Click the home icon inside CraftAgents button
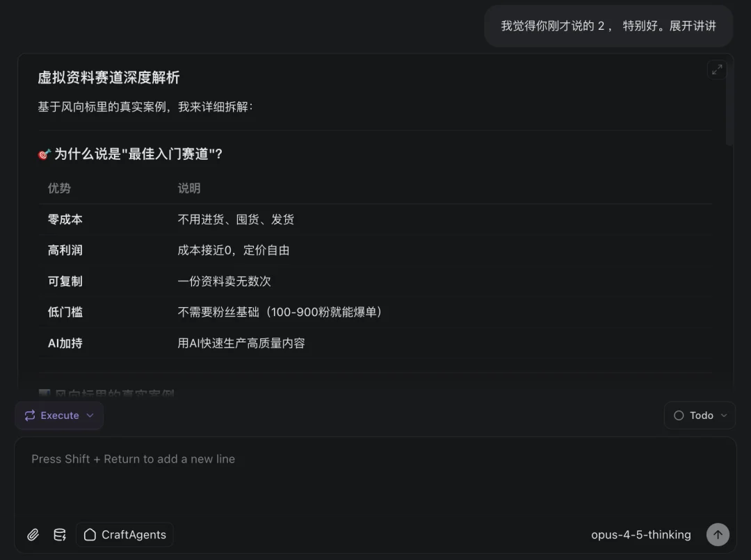Screen dimensions: 751x560 pos(90,534)
